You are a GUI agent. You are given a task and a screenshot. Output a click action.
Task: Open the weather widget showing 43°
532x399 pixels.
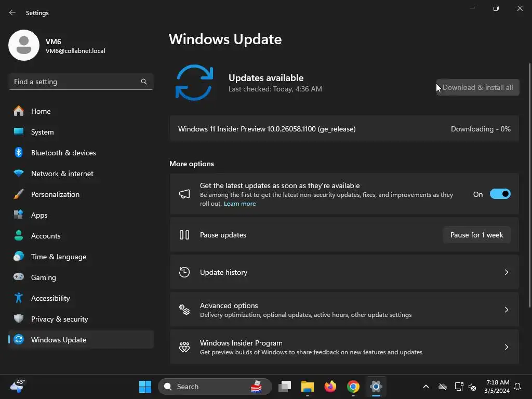click(17, 386)
